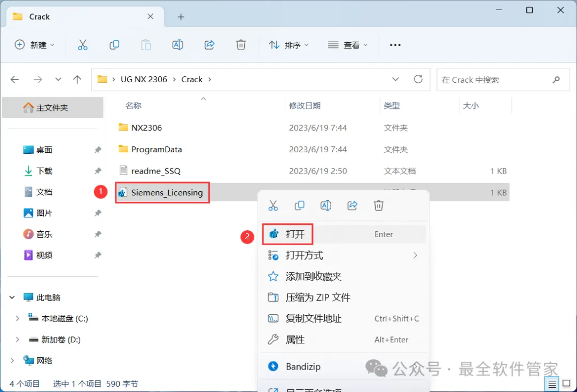Viewport: 577px width, 392px height.
Task: Click Copy icon in context menu
Action: [x=300, y=206]
